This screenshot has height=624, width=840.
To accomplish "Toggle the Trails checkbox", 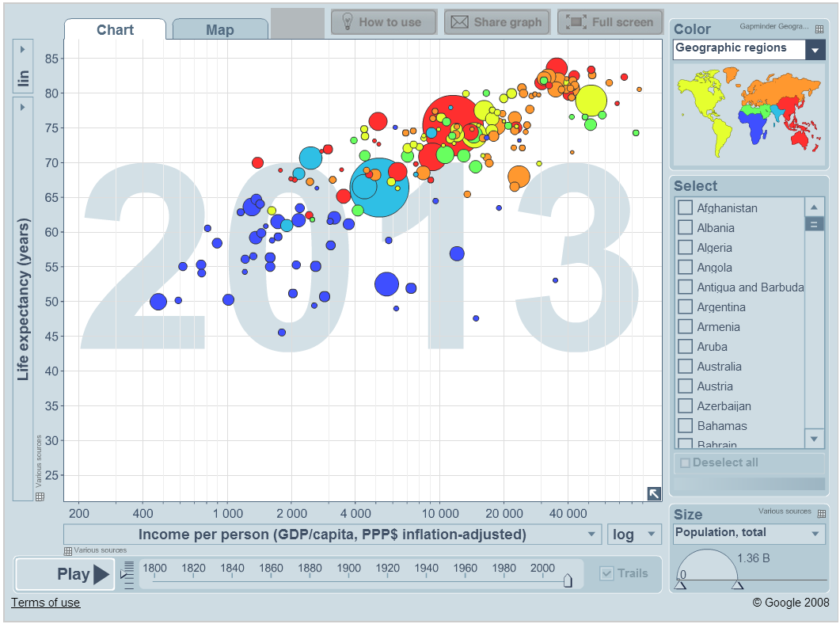I will pos(606,573).
